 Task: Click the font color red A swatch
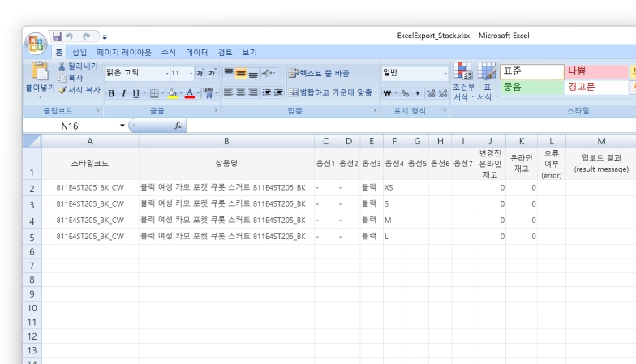coord(188,93)
